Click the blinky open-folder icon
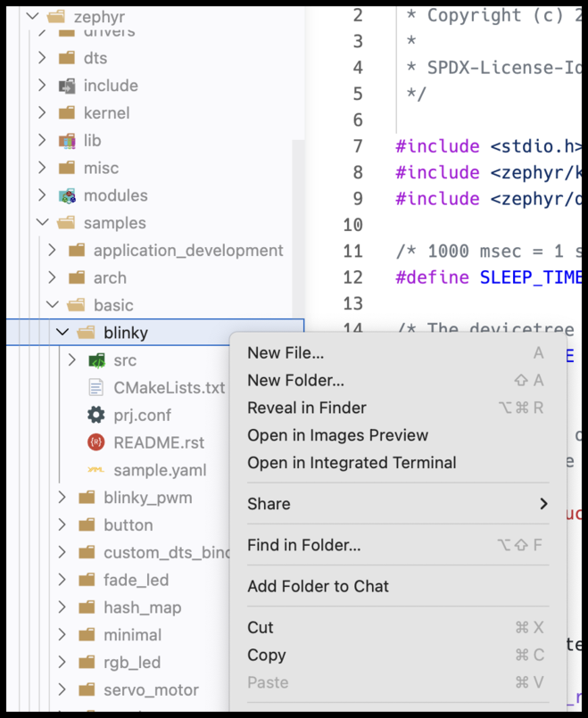The width and height of the screenshot is (588, 718). coord(86,333)
